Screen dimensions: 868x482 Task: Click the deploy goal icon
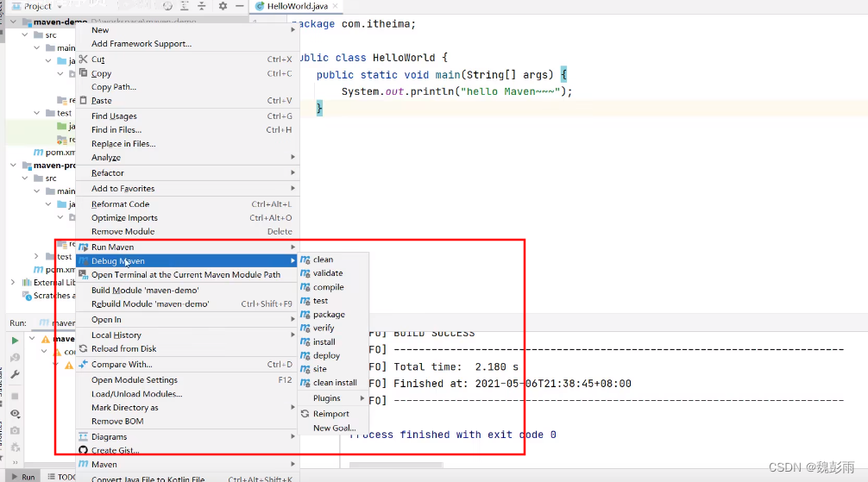pos(305,355)
